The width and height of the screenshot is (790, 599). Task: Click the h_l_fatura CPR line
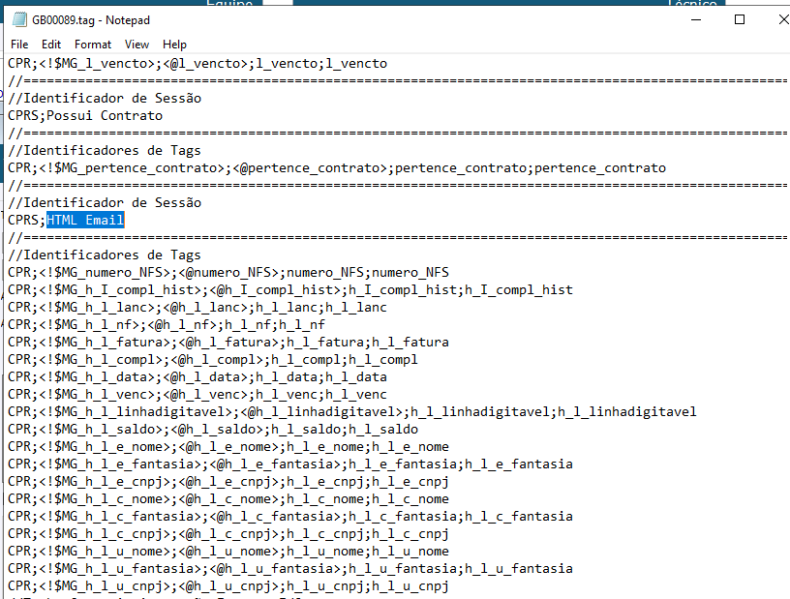point(228,342)
